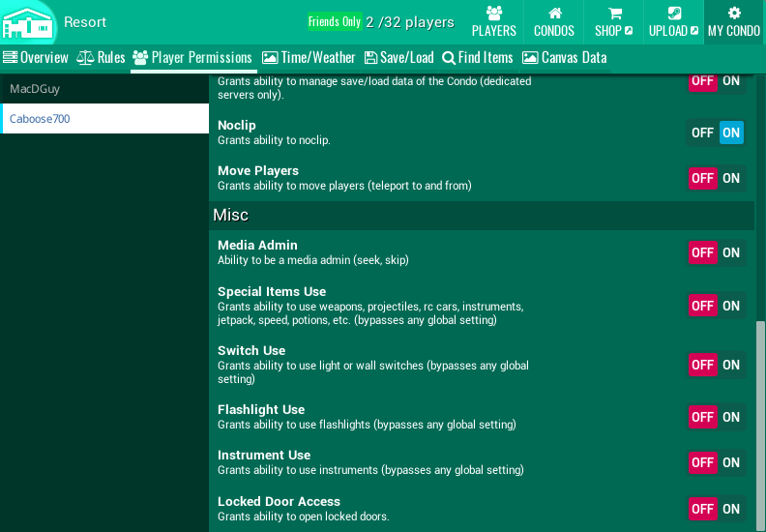Open the Canvas Data tab
Screen dimensions: 766x532
pyautogui.click(x=564, y=58)
